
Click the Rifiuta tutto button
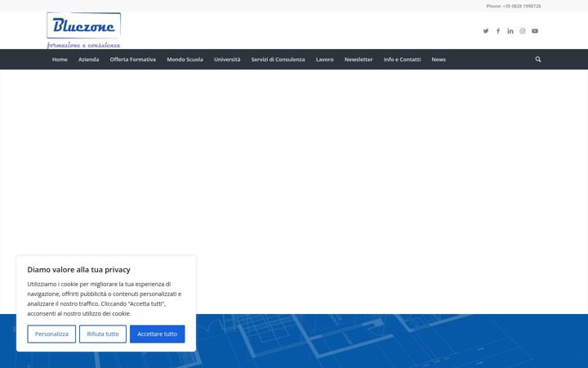(x=103, y=334)
